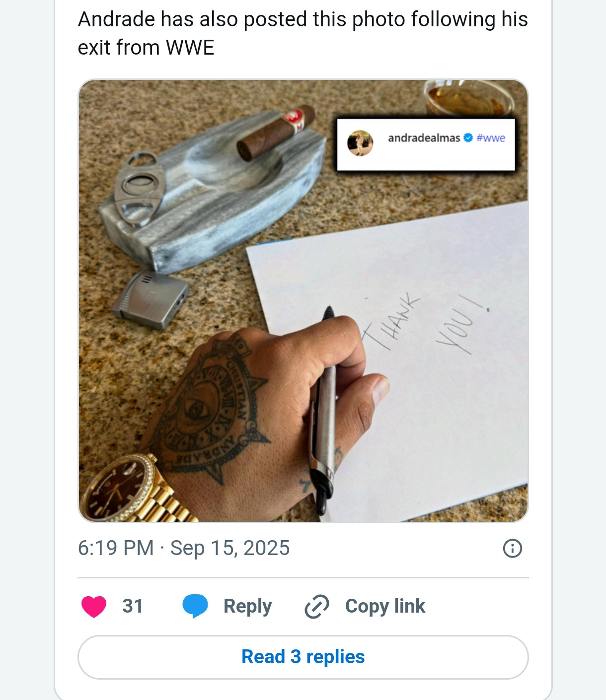Click the #wwe hashtag in the overlay
The width and height of the screenshot is (606, 700).
(x=491, y=138)
